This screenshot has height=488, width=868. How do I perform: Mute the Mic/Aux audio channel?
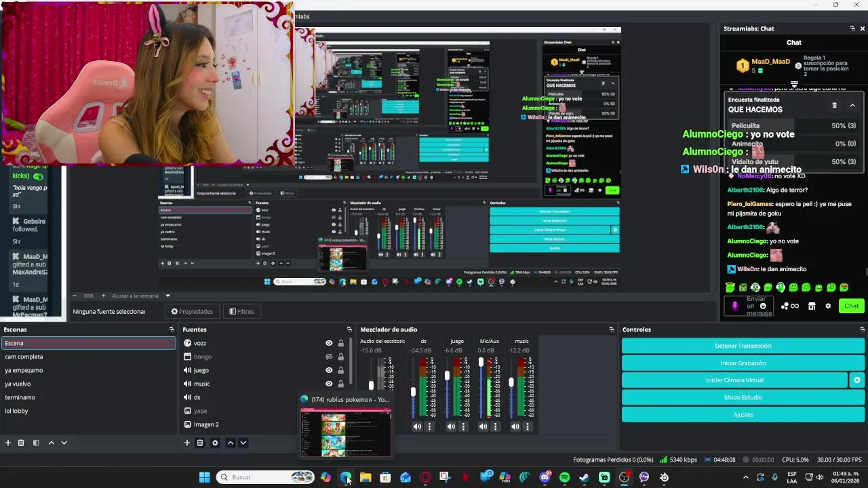[x=483, y=426]
